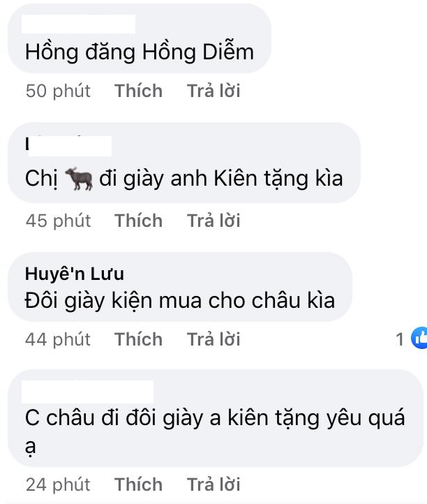The height and width of the screenshot is (504, 427).
Task: Open the '44 phút' timestamp link
Action: point(58,339)
